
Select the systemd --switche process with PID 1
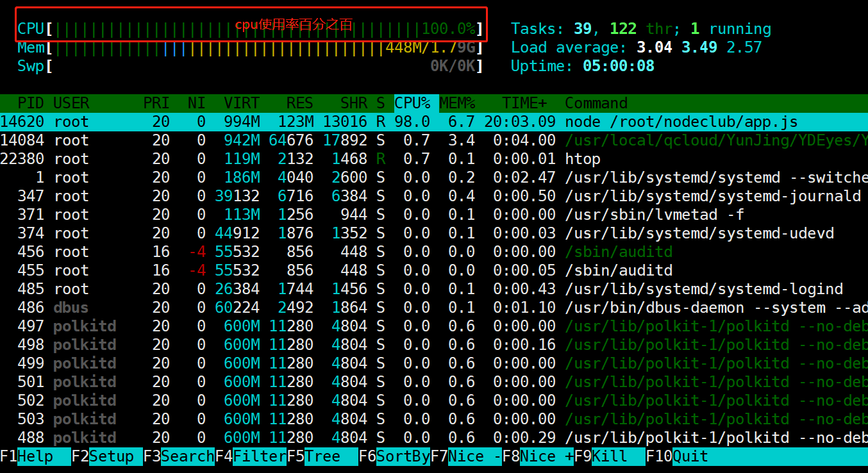coord(434,178)
